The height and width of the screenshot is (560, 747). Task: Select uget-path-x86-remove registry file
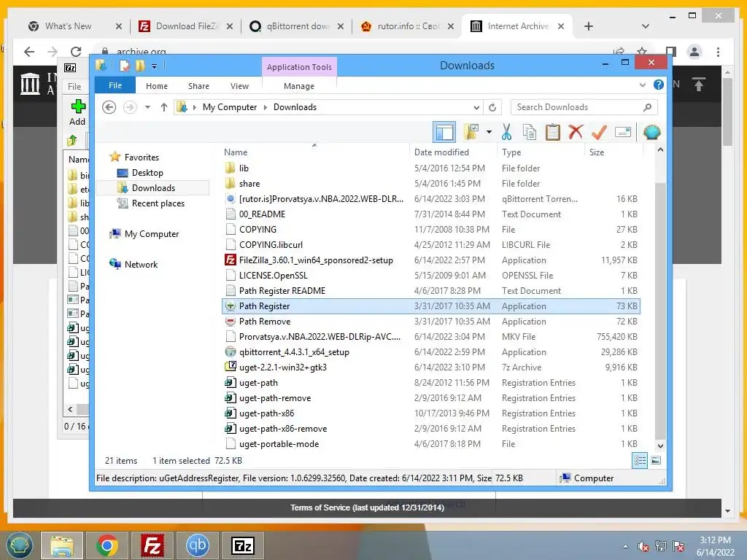pos(431,429)
